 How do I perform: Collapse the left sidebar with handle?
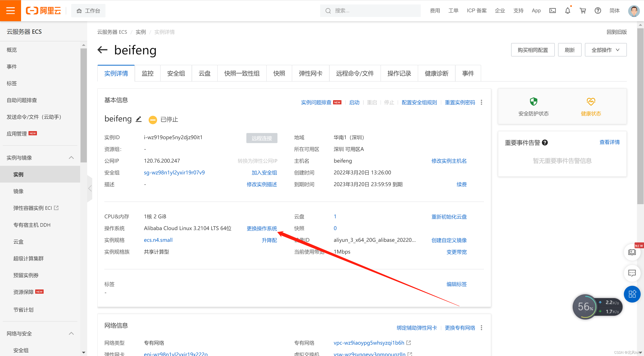click(90, 188)
